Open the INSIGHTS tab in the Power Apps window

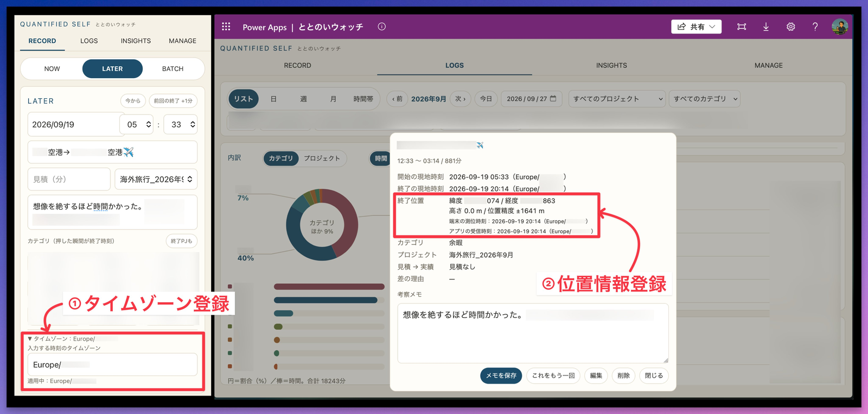611,65
